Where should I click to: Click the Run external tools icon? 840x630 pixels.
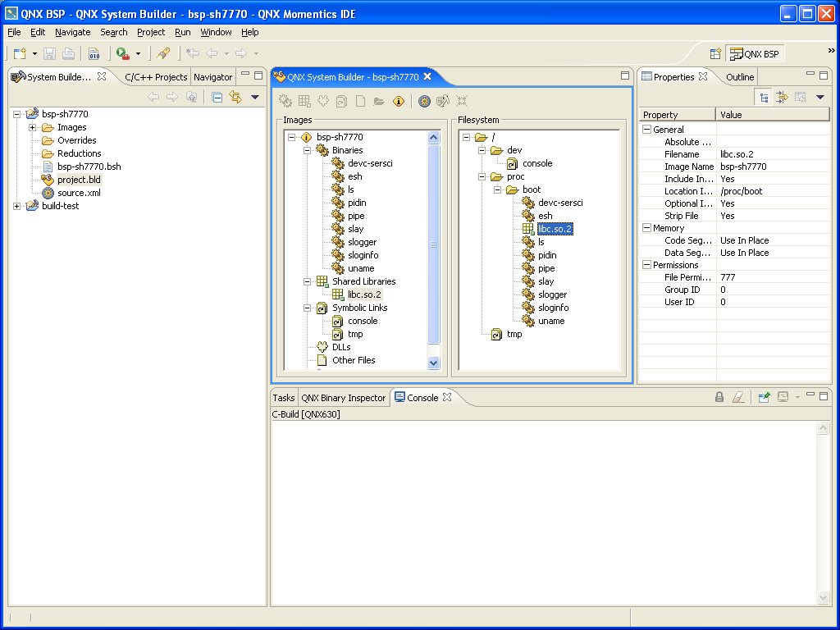click(122, 53)
